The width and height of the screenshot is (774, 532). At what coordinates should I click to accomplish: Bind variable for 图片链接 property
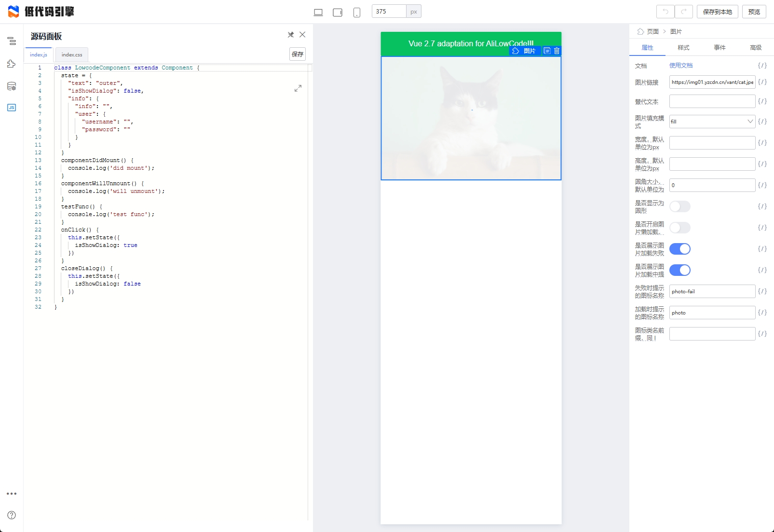pos(762,82)
